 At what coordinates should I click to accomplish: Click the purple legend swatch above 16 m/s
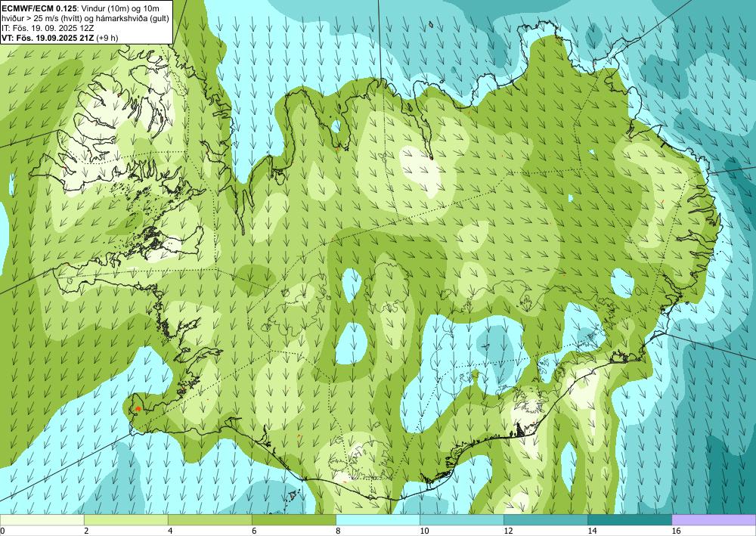click(714, 519)
